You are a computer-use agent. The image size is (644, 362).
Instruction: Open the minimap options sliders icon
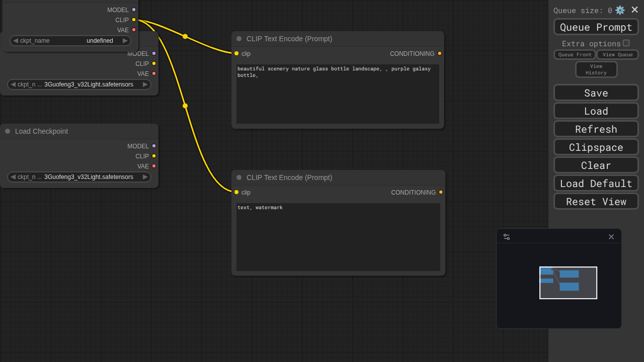point(507,237)
